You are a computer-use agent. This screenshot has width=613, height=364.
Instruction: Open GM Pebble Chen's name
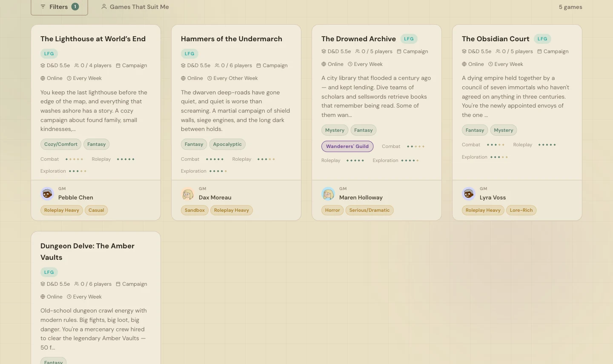coord(76,197)
